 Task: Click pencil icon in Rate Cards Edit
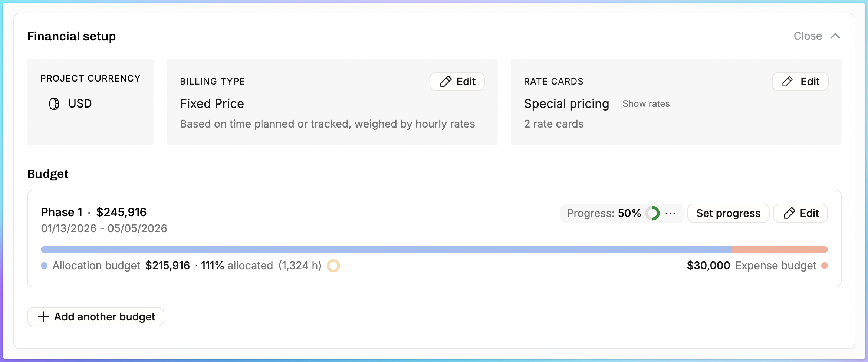787,82
